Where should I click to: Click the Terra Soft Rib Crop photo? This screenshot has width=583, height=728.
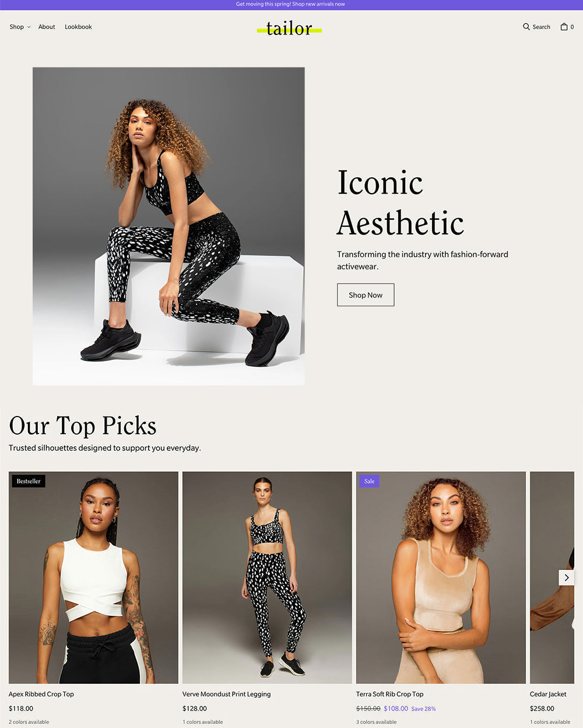[441, 577]
